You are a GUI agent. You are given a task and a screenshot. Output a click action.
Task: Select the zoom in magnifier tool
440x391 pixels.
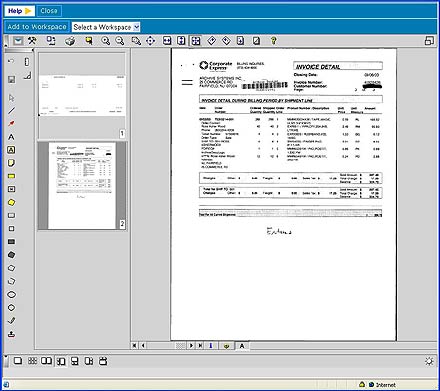(106, 41)
